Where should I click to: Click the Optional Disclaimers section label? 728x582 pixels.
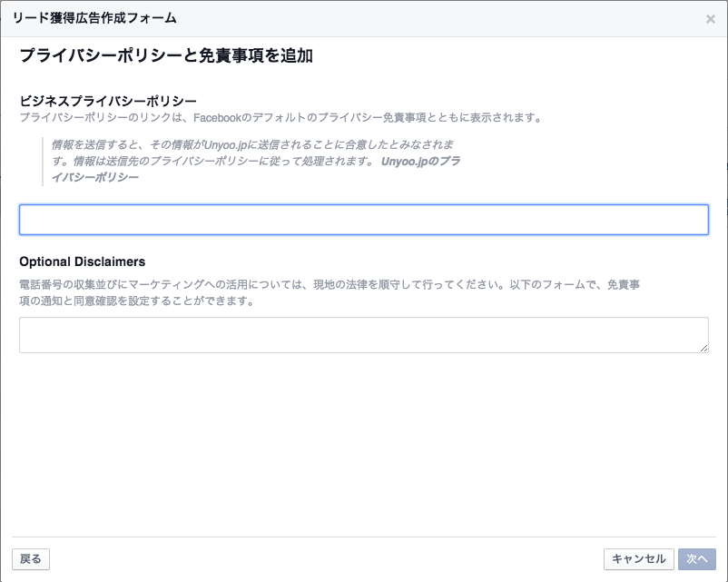(x=83, y=261)
